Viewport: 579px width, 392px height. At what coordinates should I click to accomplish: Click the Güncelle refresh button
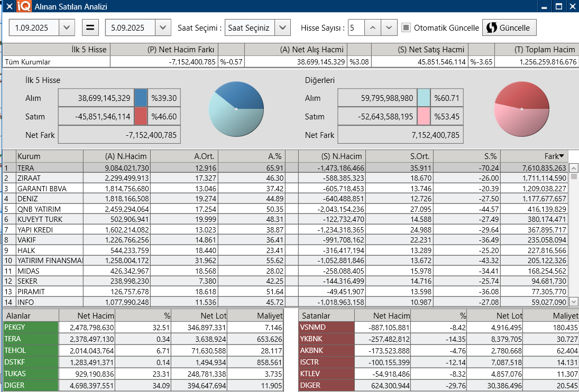(509, 27)
